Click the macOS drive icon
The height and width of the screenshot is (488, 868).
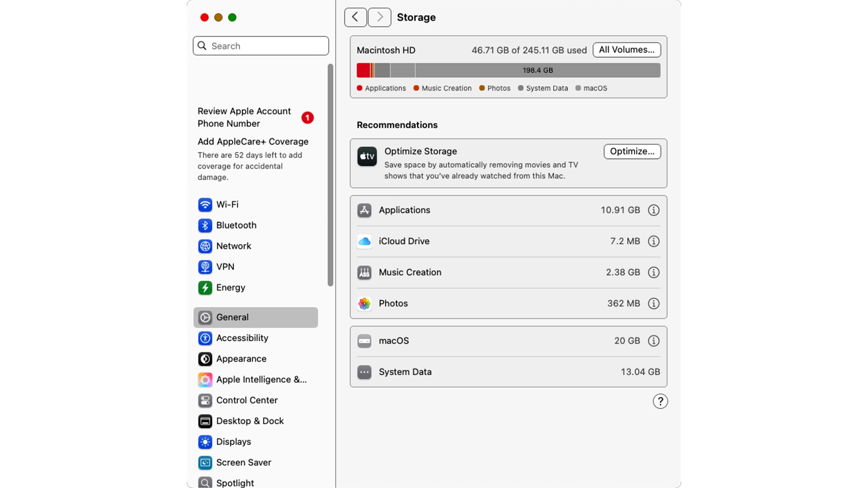tap(364, 341)
